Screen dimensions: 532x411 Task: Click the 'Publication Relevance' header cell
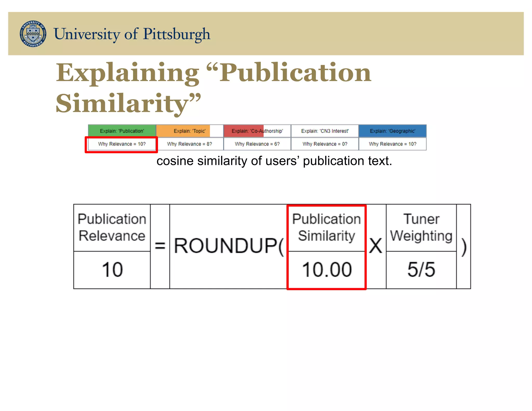[x=112, y=228]
